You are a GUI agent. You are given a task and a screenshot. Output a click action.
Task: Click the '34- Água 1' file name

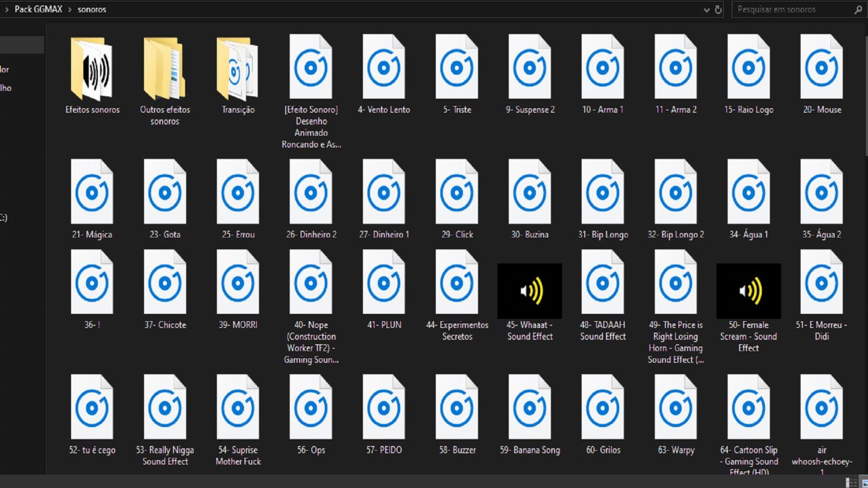click(x=749, y=234)
